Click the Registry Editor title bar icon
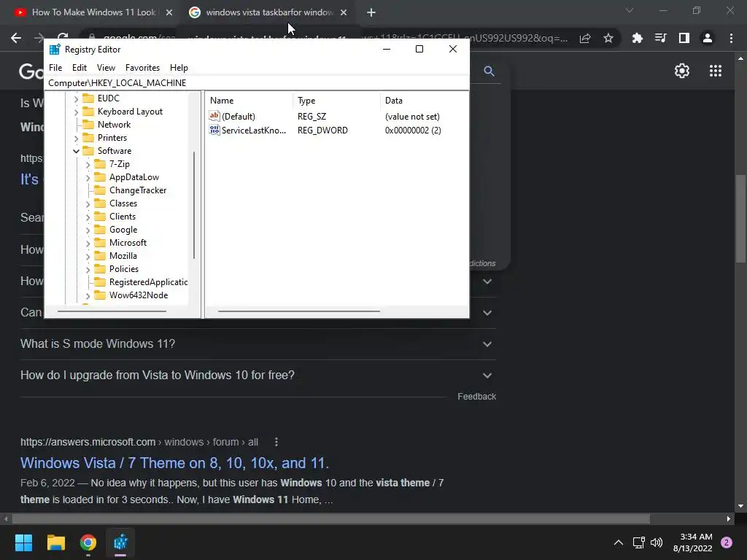 point(55,50)
